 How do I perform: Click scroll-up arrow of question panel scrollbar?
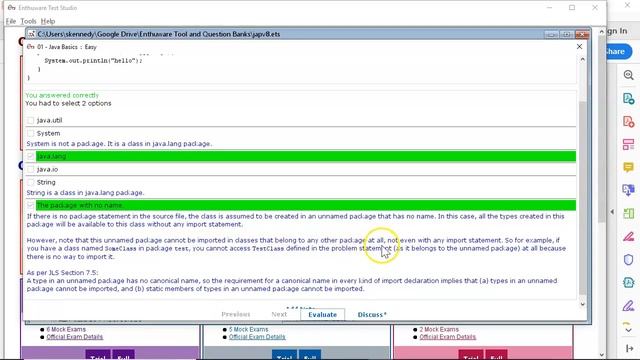tap(582, 60)
